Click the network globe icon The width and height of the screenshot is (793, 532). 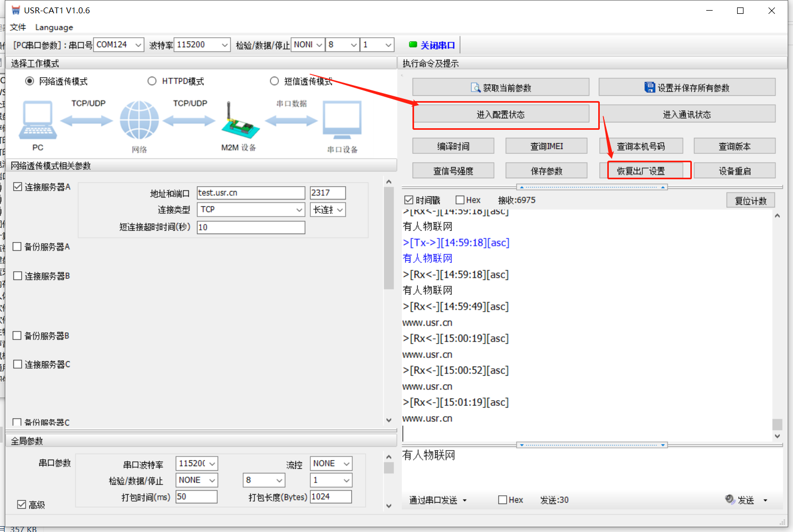[139, 121]
